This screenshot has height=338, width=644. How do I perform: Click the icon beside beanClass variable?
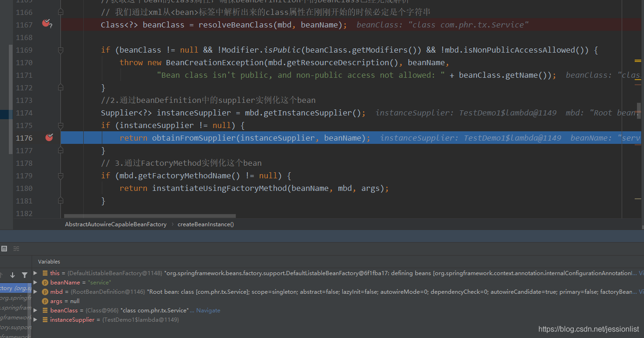tap(45, 311)
